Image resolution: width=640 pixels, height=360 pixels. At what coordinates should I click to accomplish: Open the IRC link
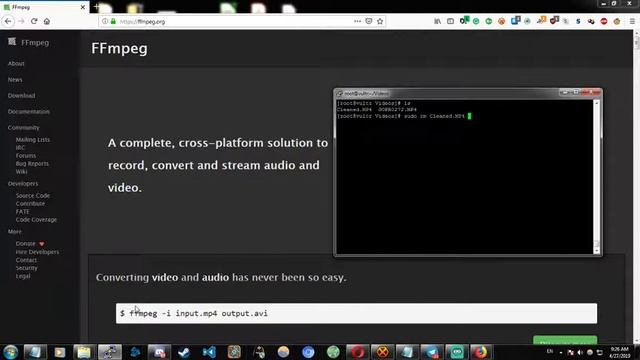click(x=20, y=147)
